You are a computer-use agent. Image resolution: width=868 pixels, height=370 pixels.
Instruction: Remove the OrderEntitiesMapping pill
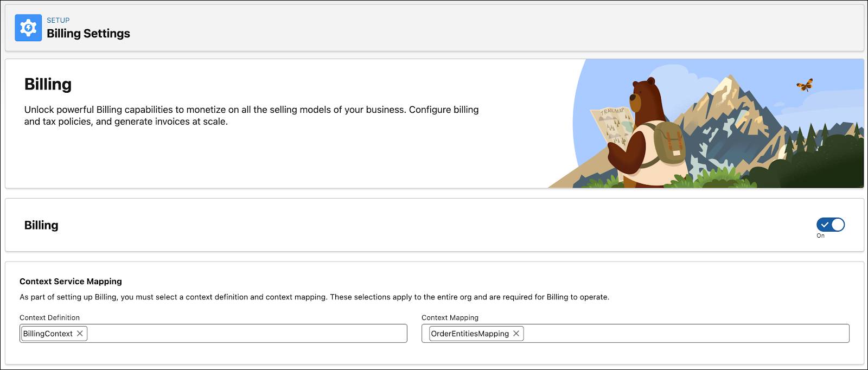(516, 333)
